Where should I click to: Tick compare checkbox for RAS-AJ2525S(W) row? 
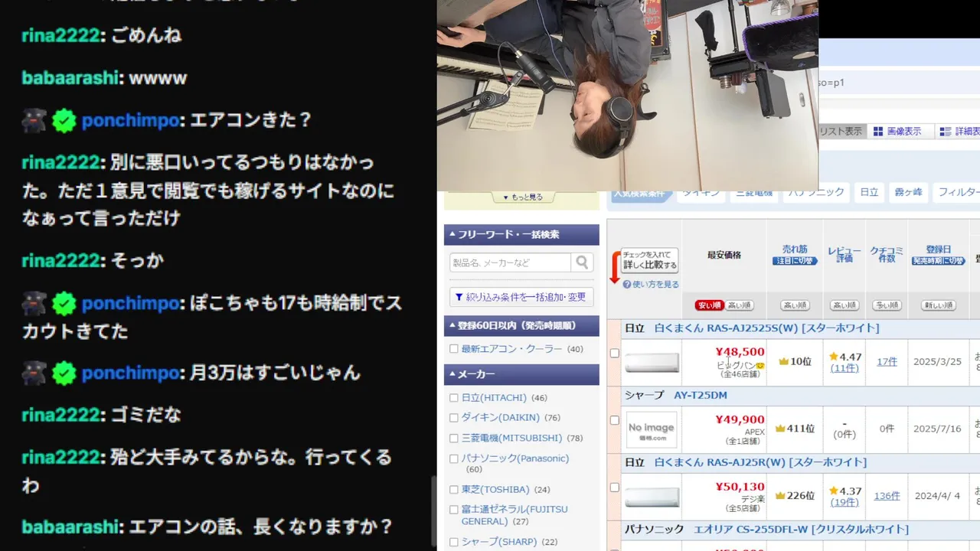614,353
